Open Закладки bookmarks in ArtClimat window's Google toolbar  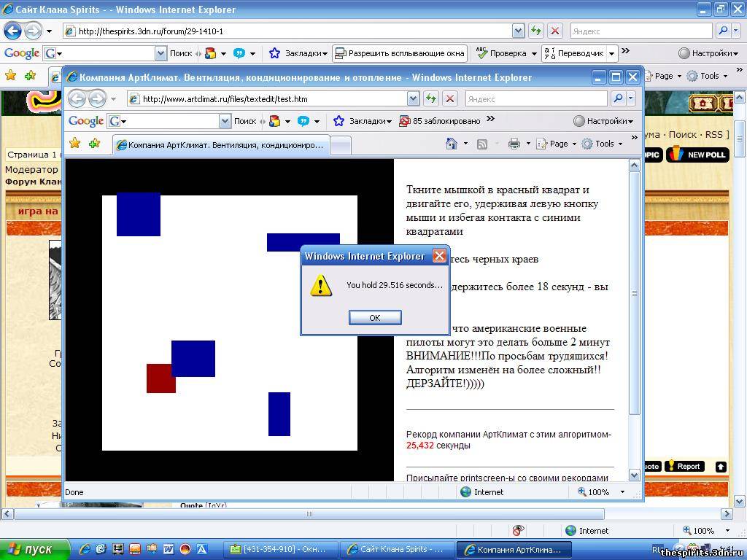coord(363,122)
